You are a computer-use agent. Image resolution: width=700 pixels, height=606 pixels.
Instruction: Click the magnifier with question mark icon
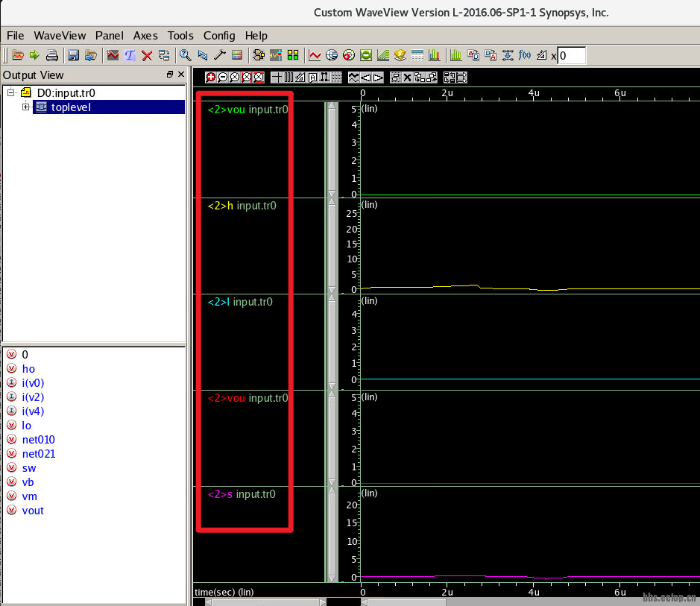point(186,55)
